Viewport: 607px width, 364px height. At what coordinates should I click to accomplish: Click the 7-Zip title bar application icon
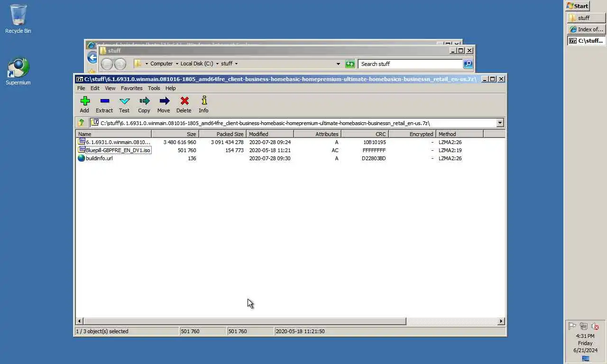80,79
